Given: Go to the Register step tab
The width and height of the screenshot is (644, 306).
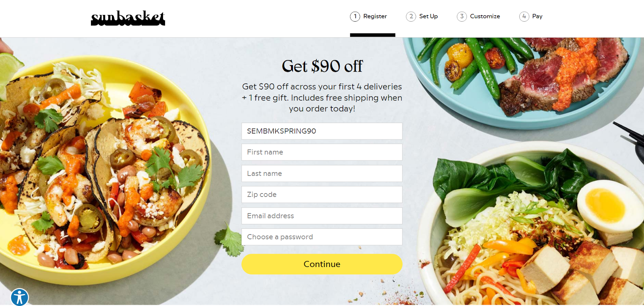Looking at the screenshot, I should pos(375,16).
